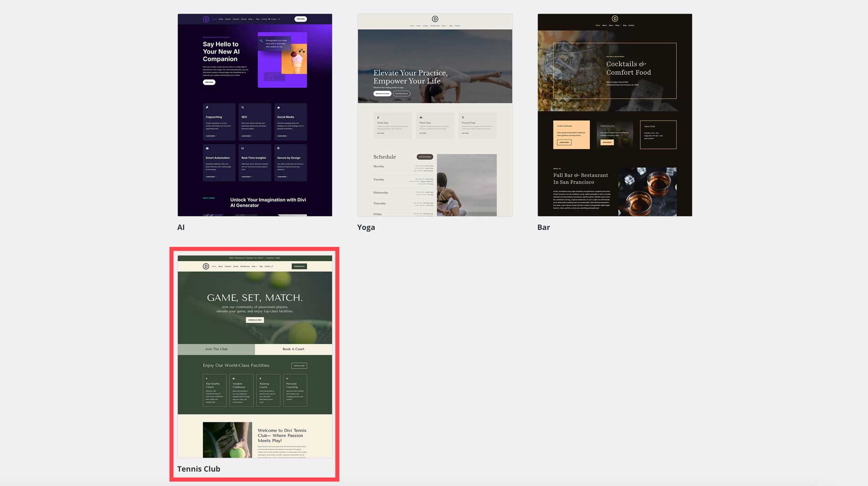Select the About menu item in the Yoga navigation

pos(419,26)
